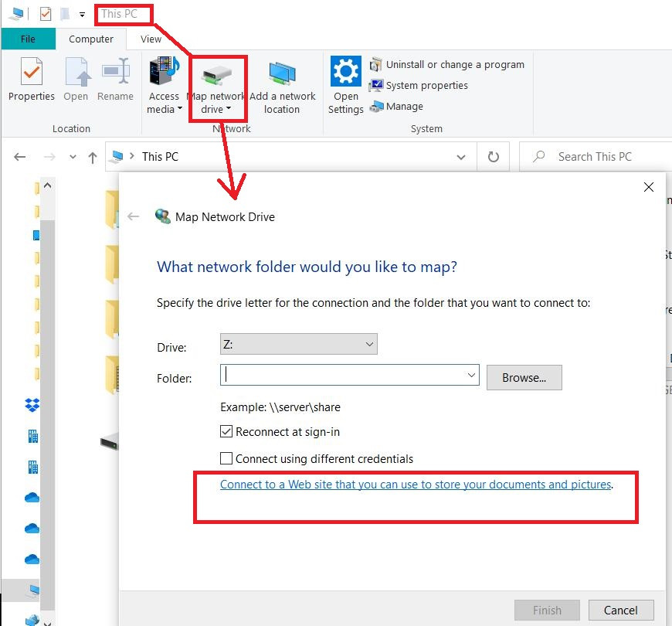Open System properties

(x=419, y=85)
